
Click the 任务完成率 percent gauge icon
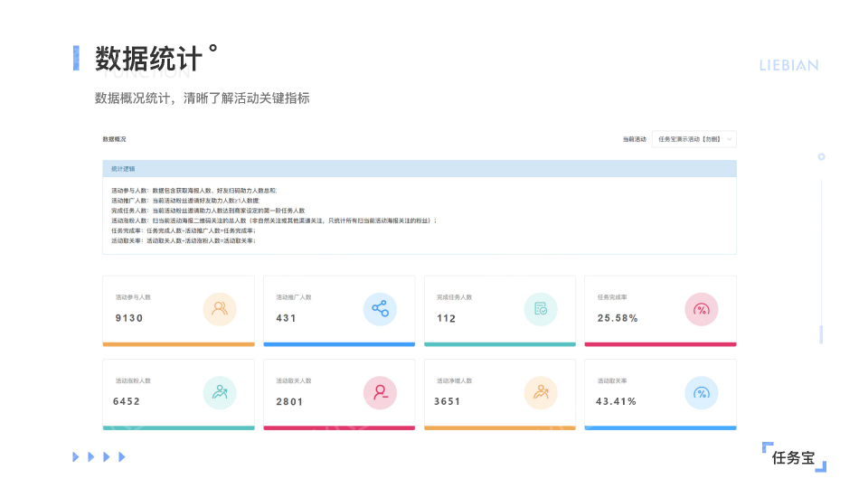click(x=702, y=309)
